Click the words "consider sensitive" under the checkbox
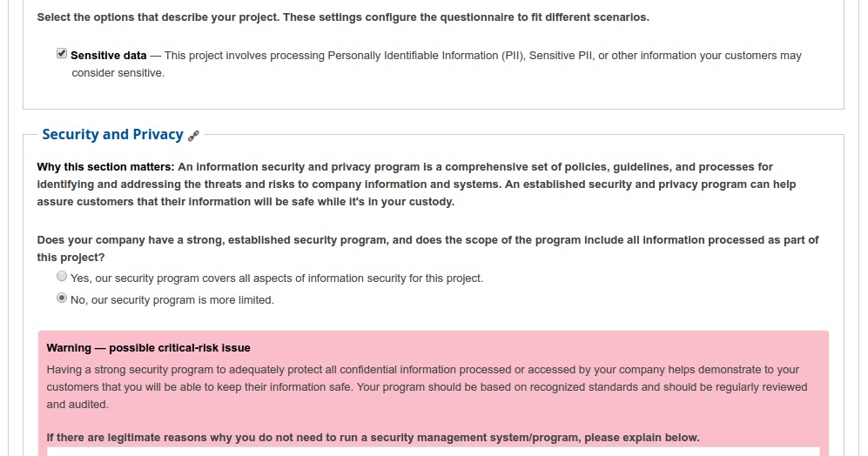 click(x=118, y=73)
